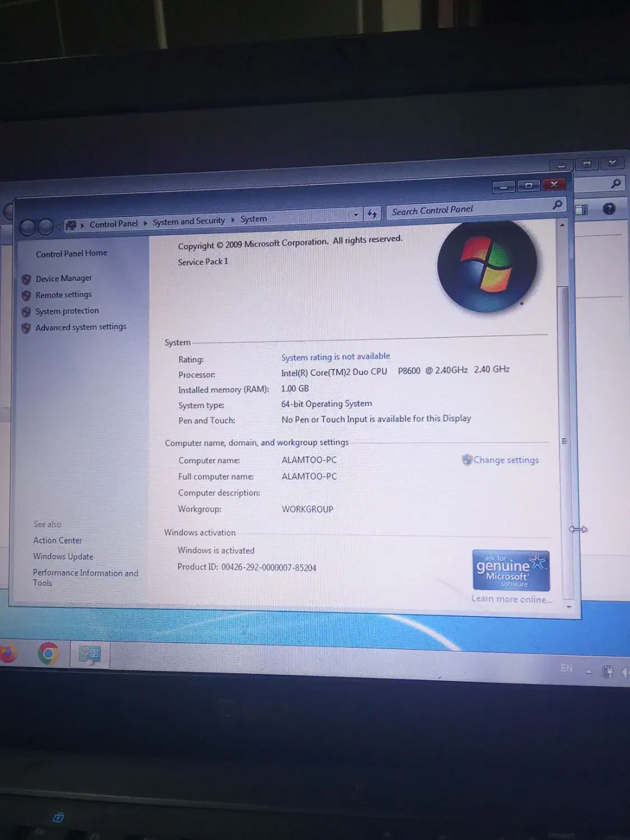Focus the Search Control Panel field
Viewport: 630px width, 840px height.
[475, 208]
